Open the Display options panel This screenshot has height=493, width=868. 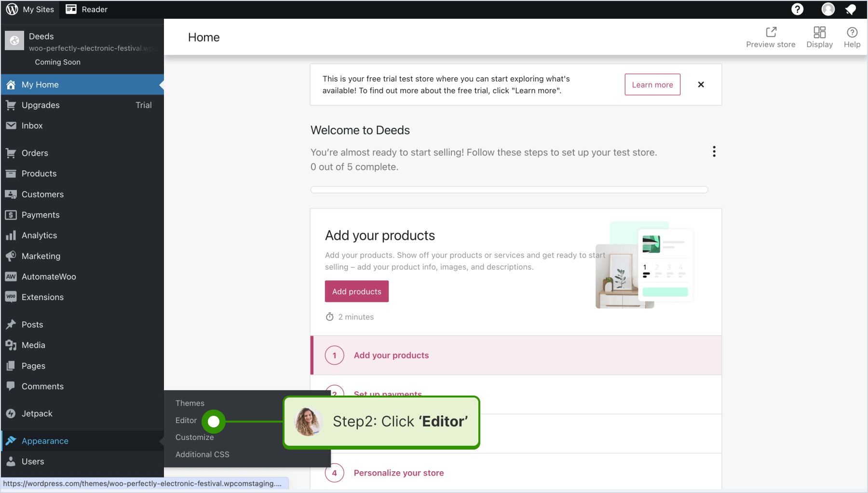(819, 37)
